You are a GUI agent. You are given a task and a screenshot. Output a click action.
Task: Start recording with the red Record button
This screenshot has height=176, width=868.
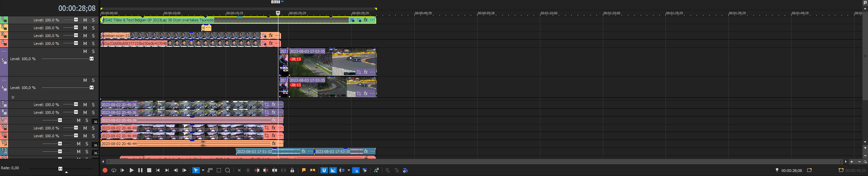tap(105, 170)
